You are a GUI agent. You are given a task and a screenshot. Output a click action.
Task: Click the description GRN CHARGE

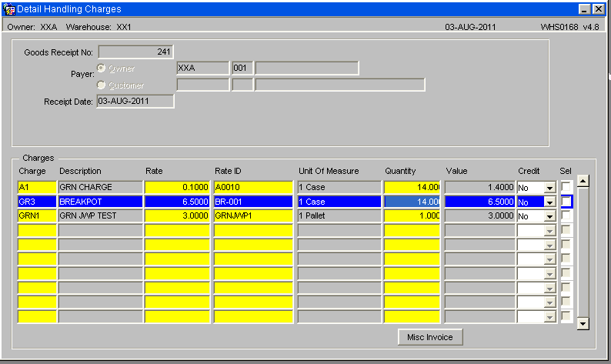tap(101, 187)
